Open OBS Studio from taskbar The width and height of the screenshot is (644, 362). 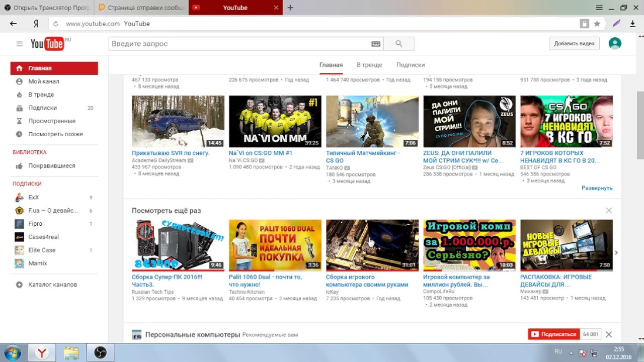[x=100, y=353]
